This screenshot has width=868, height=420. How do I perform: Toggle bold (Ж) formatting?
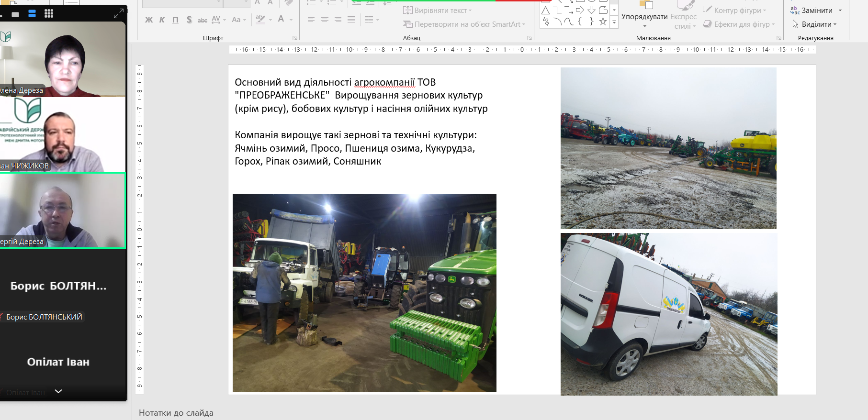click(x=149, y=20)
